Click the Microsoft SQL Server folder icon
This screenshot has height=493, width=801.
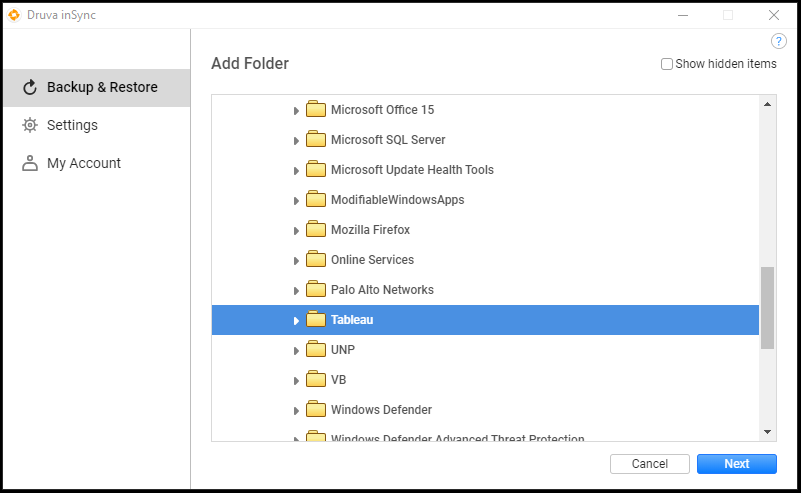pyautogui.click(x=316, y=140)
